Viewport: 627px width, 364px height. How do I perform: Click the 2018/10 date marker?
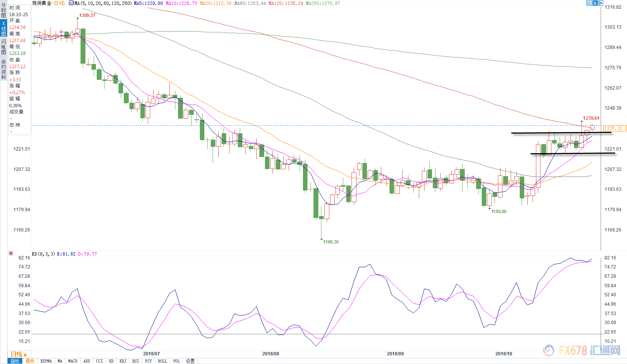(504, 354)
